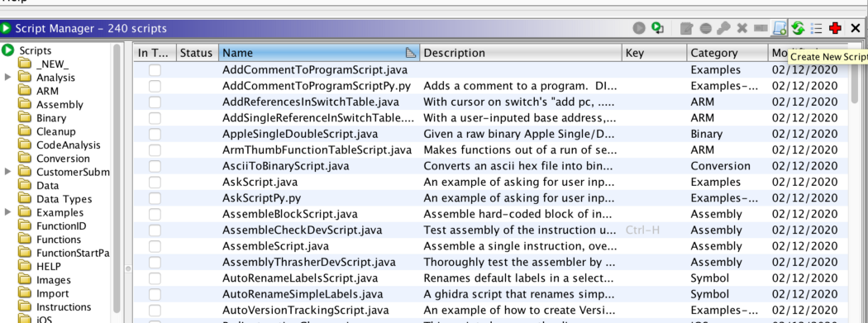Toggle In Tool checkbox for AddReferencesInSwitchTable.java

155,102
